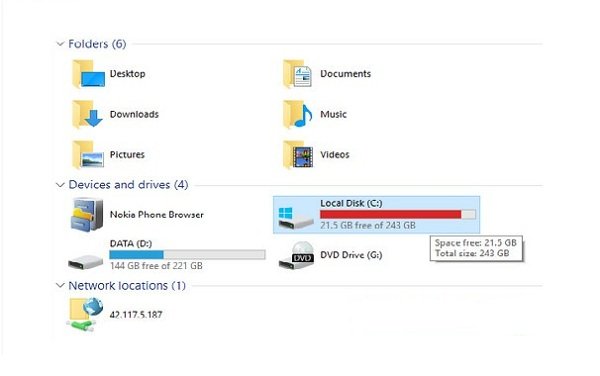Click the Desktop label text
600x376 pixels.
(127, 73)
